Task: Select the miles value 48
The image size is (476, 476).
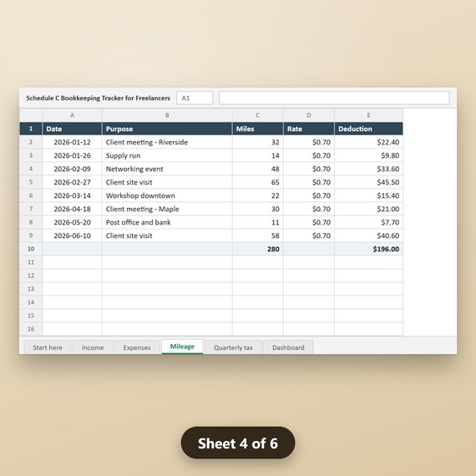Action: pos(258,169)
